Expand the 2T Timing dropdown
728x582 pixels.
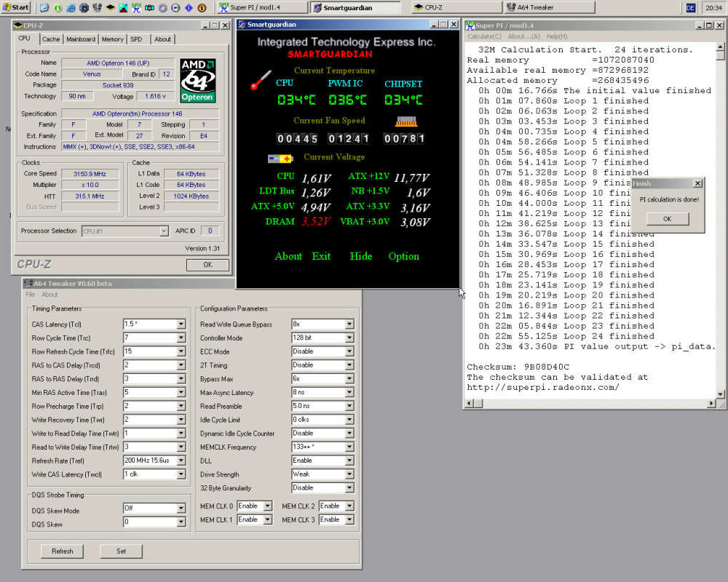pos(349,365)
